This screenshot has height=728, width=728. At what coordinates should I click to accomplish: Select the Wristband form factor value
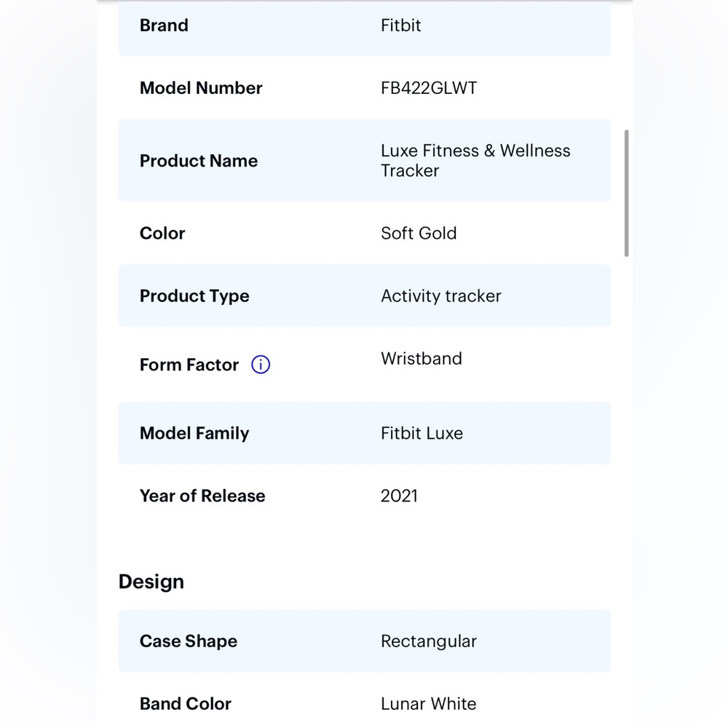coord(422,358)
